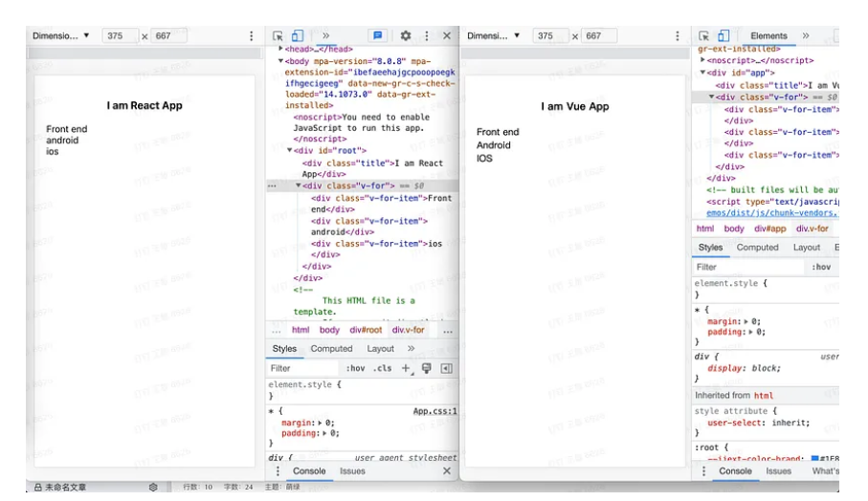Click the 667 height field in the Vue window

(x=599, y=36)
